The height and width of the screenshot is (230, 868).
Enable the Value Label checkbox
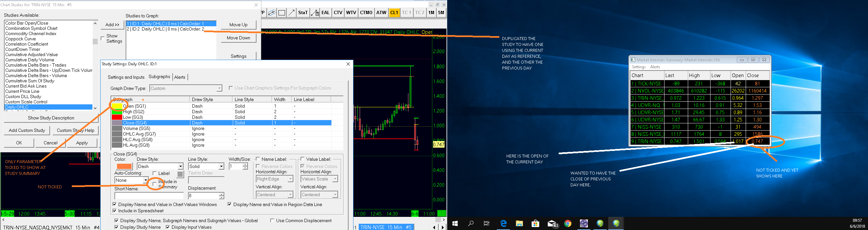point(302,159)
